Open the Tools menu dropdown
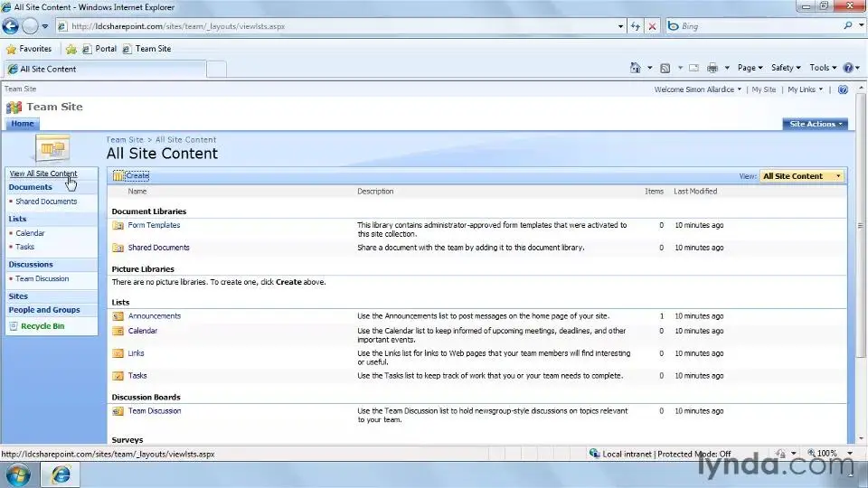The width and height of the screenshot is (868, 488). click(823, 68)
